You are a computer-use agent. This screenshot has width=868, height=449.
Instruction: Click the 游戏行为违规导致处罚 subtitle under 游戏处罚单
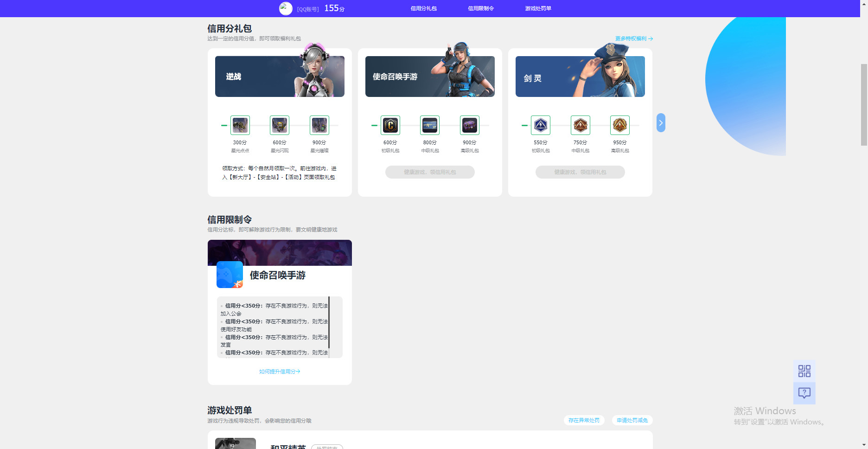coord(259,421)
